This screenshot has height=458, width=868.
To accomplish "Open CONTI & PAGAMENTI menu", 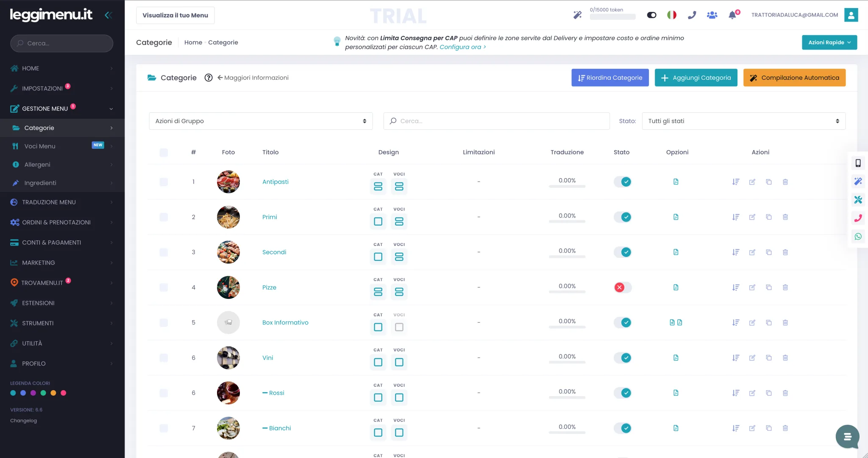I will coord(62,243).
